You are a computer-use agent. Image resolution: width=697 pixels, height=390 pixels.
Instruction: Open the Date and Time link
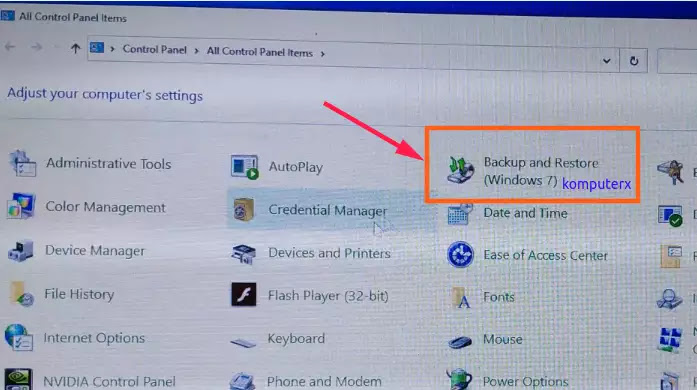click(525, 213)
